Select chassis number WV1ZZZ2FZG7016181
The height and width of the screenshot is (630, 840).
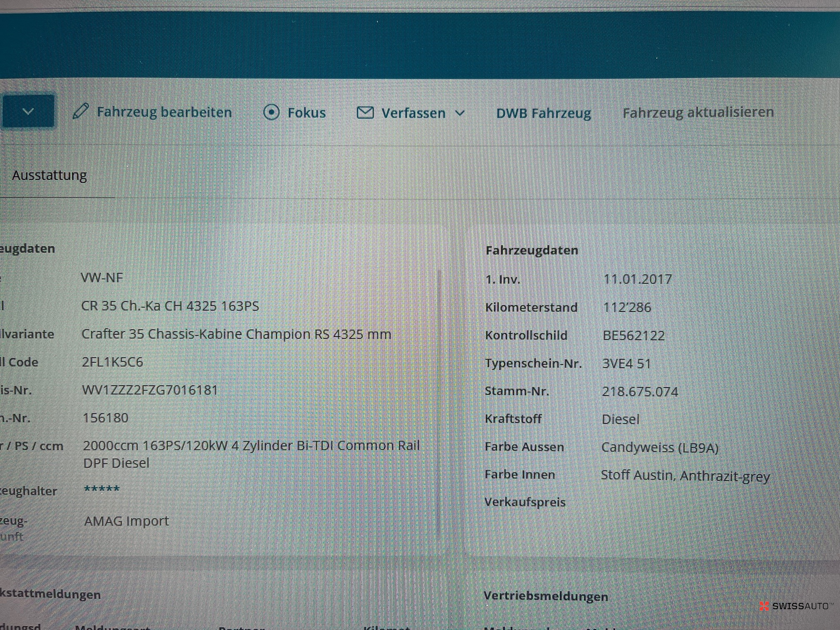tap(150, 390)
